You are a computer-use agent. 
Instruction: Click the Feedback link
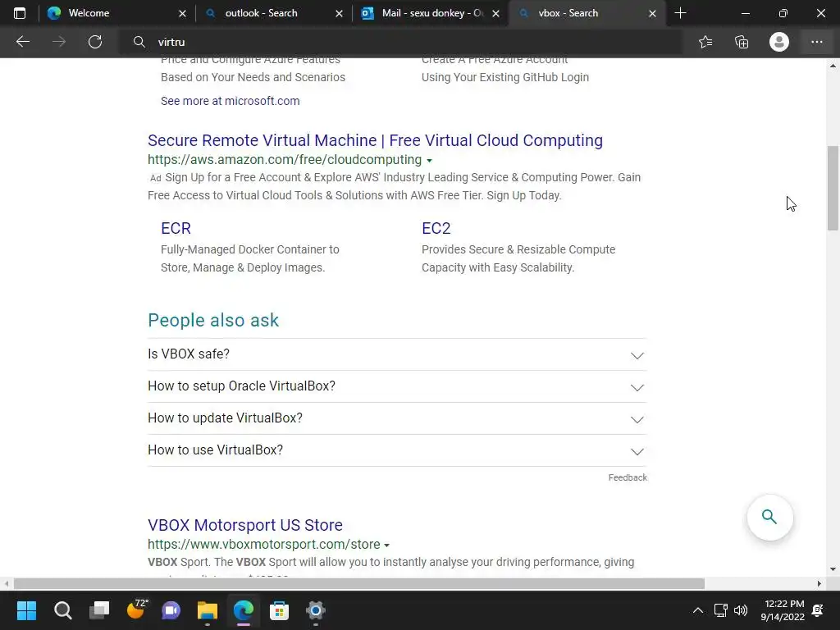pyautogui.click(x=628, y=477)
